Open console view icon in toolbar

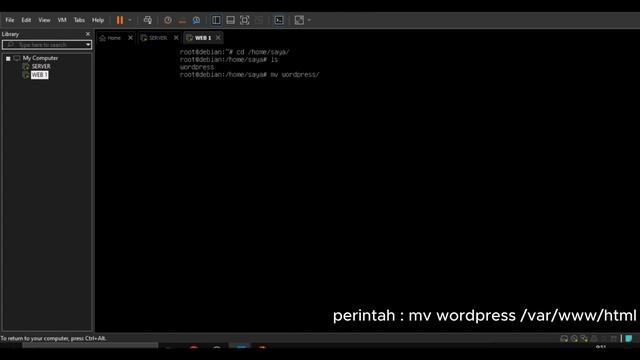[x=279, y=20]
